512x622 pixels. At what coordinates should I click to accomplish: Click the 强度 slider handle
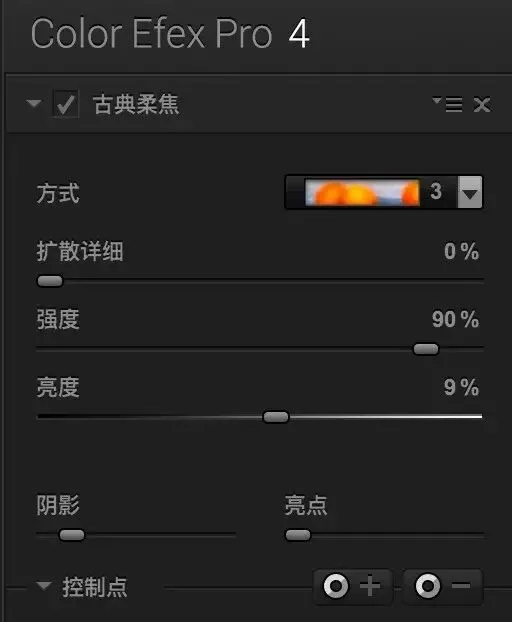[x=426, y=349]
